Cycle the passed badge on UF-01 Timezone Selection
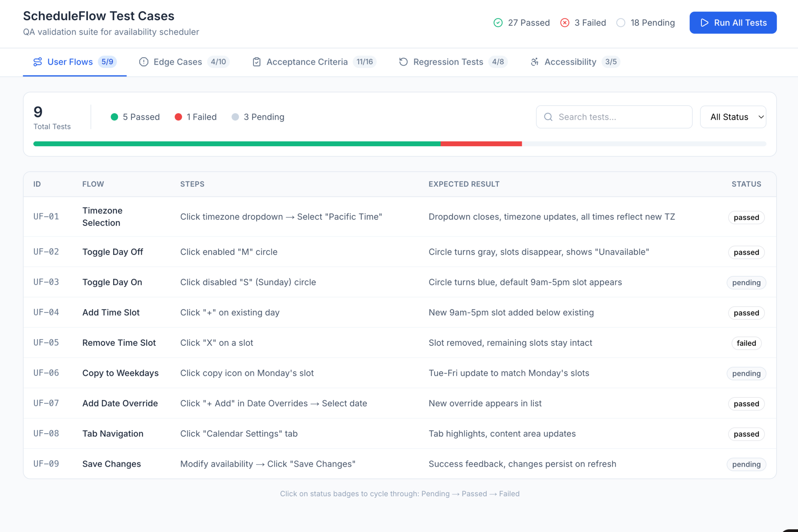Image resolution: width=798 pixels, height=532 pixels. pos(746,217)
